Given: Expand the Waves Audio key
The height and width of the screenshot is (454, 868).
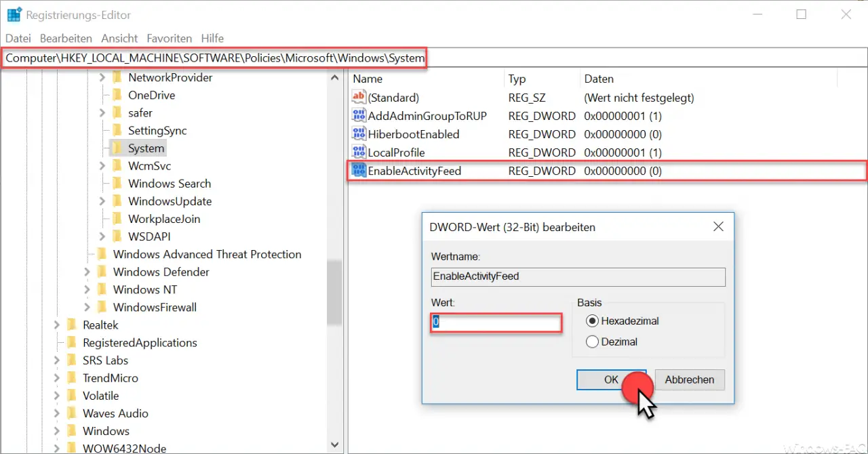Looking at the screenshot, I should (56, 413).
